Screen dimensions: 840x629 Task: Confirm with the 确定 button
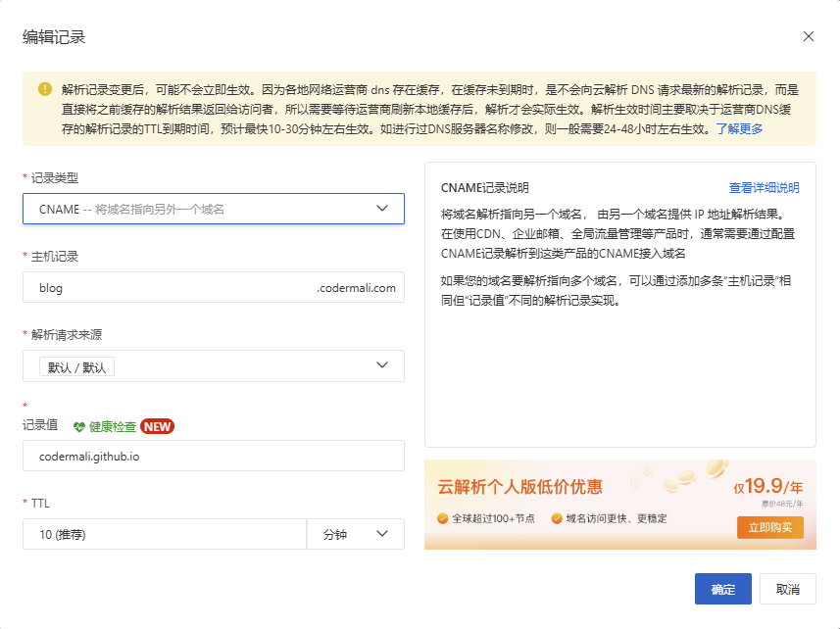click(723, 589)
